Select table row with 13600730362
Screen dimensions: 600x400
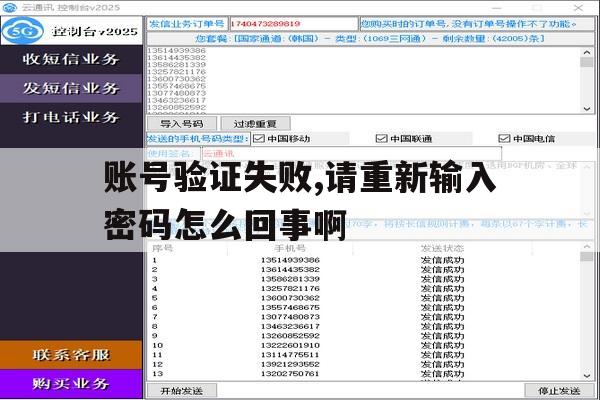364,298
